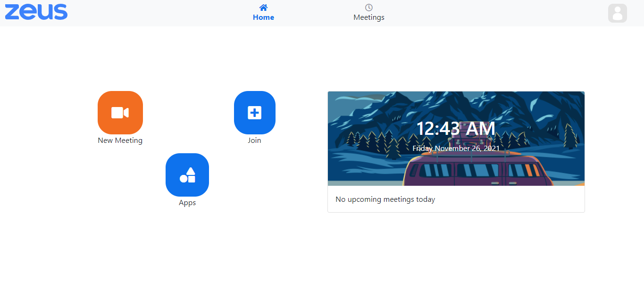Click the Zeus logo
This screenshot has width=644, height=306.
click(36, 12)
